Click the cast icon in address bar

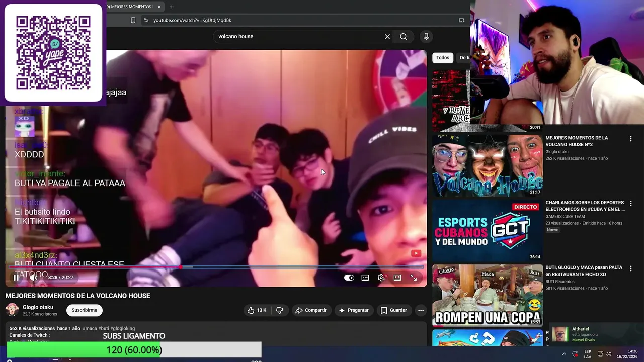coord(461,20)
